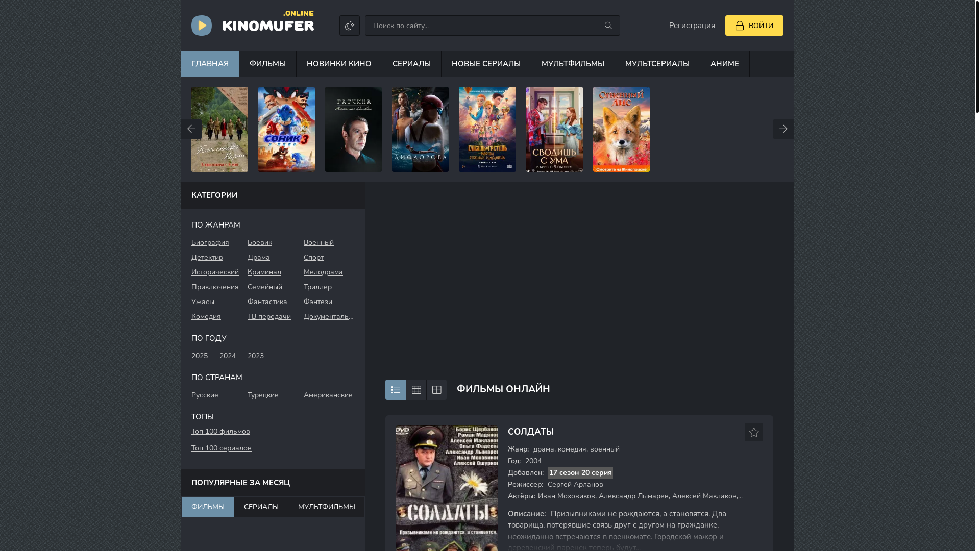Viewport: 980px width, 551px height.
Task: Select the ФИЛЬМЫ popular tab
Action: click(208, 507)
